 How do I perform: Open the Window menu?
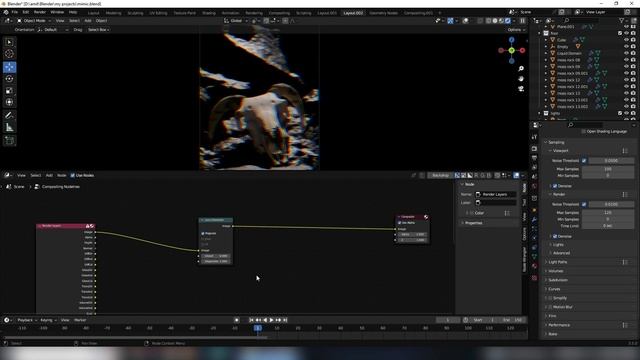57,12
